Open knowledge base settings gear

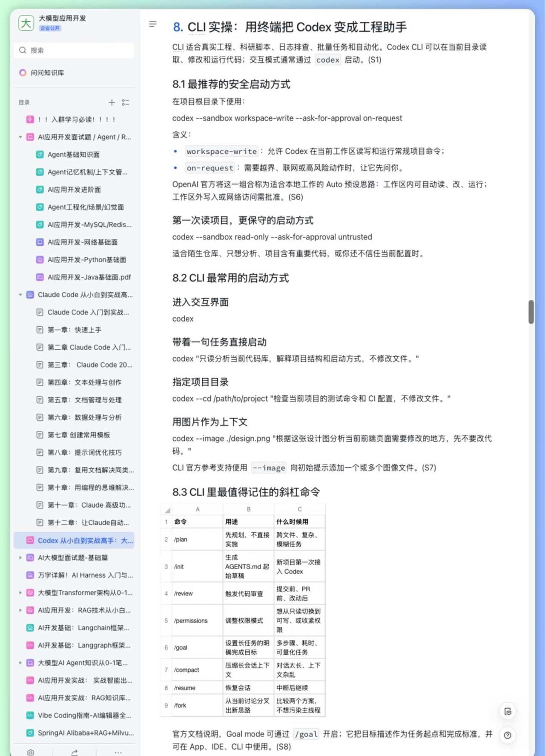31,752
